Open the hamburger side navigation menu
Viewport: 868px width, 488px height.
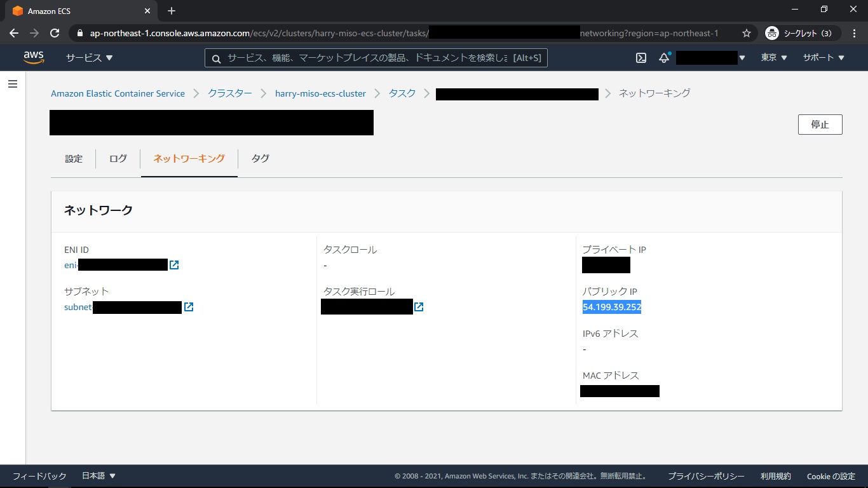[13, 84]
